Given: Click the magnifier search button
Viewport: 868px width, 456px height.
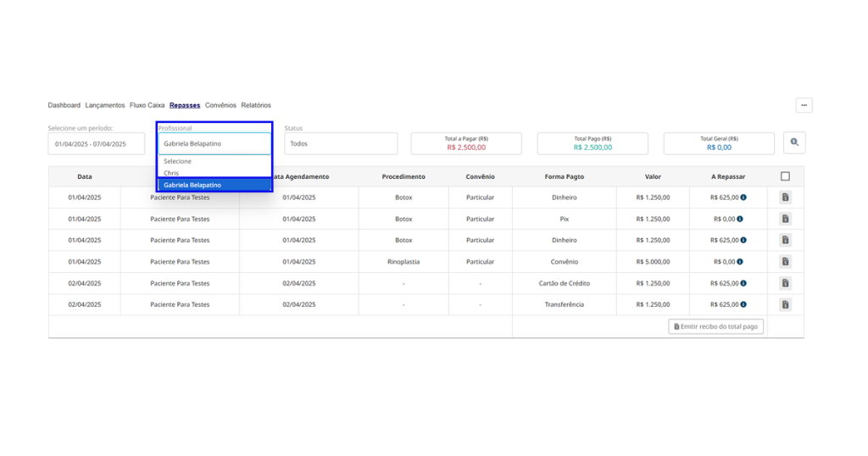Looking at the screenshot, I should [x=794, y=142].
